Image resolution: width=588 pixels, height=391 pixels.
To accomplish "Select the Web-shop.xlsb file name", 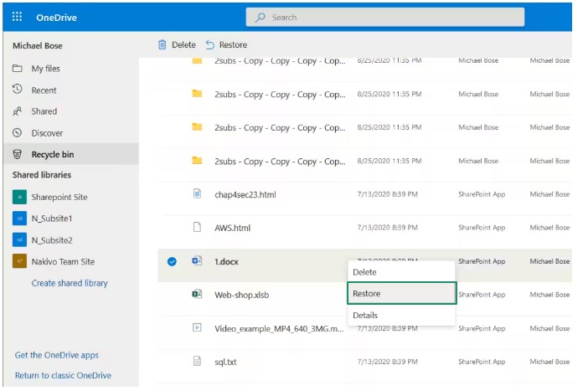I will pos(242,295).
